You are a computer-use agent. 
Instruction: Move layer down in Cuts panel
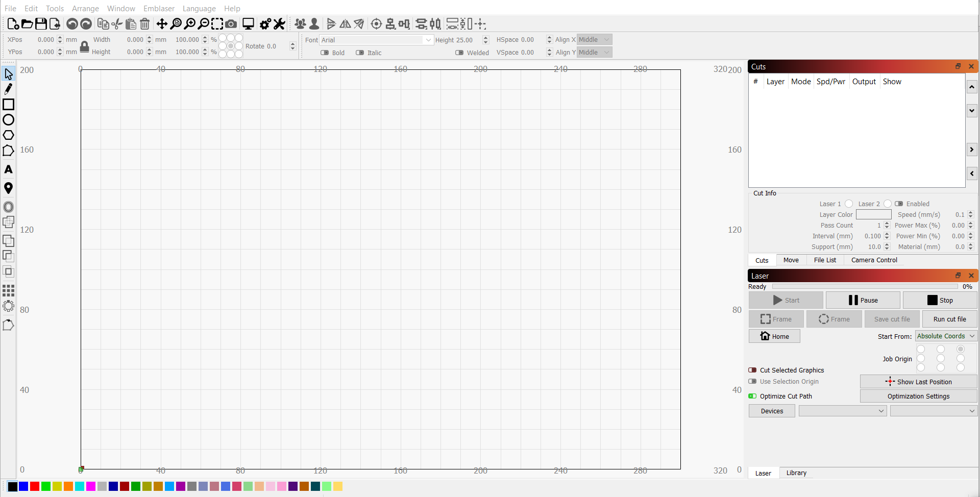tap(972, 110)
